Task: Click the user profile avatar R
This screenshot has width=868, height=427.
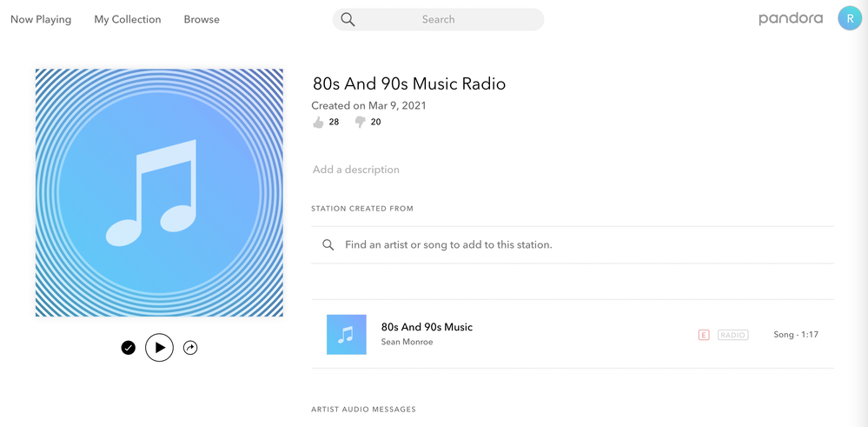Action: point(849,18)
